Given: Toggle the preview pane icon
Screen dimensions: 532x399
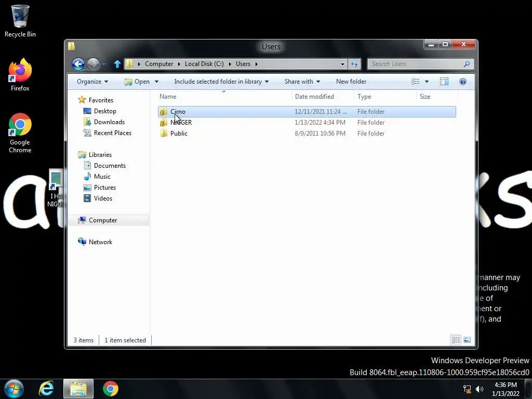Looking at the screenshot, I should [444, 82].
